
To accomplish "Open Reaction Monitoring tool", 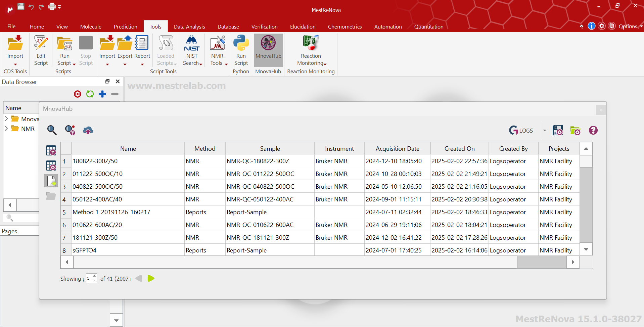I will click(311, 50).
